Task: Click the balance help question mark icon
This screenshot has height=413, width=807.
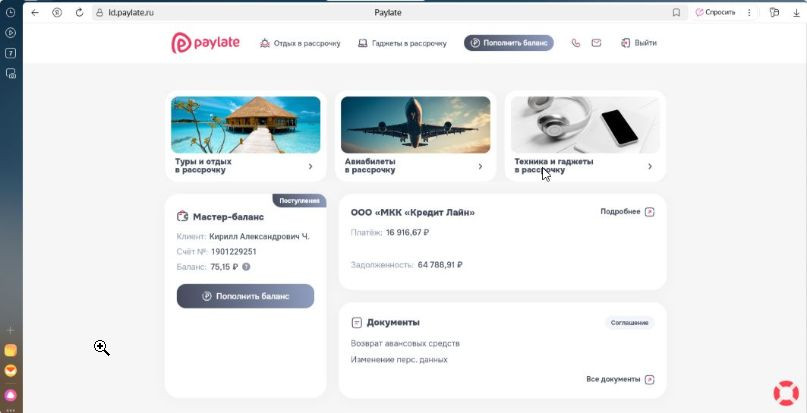Action: 246,267
